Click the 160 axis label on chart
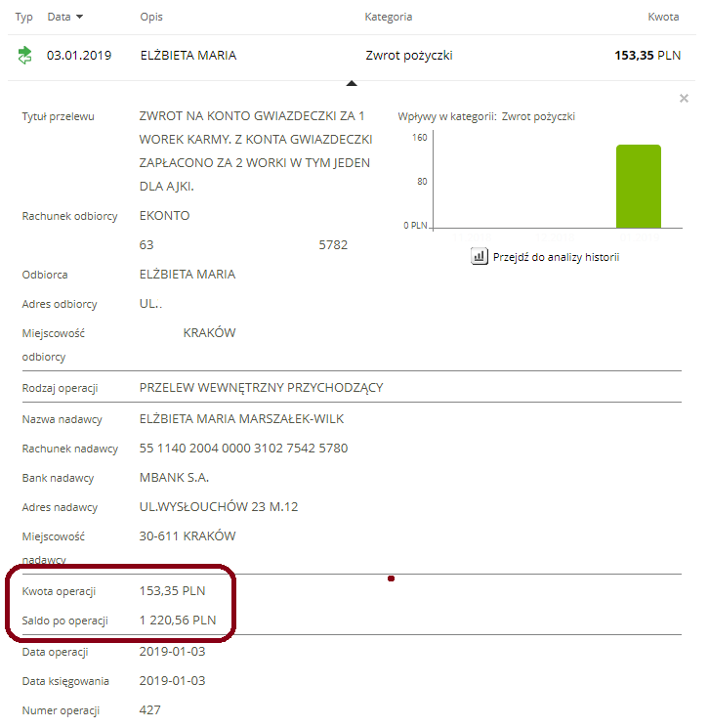 [420, 138]
